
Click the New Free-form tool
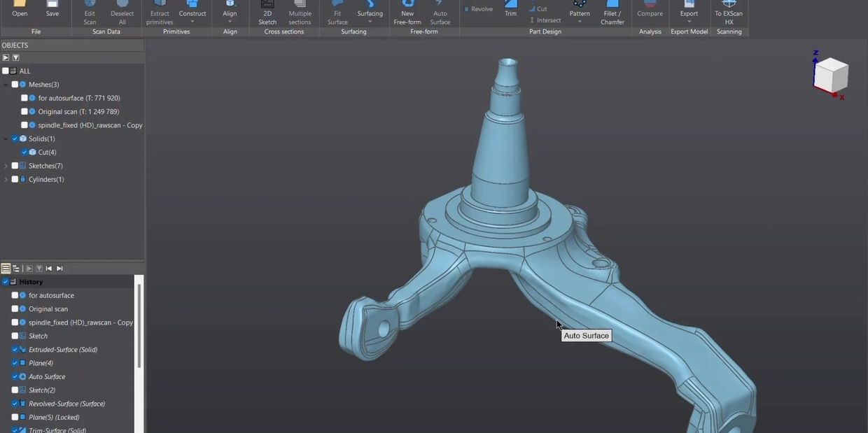pyautogui.click(x=407, y=13)
